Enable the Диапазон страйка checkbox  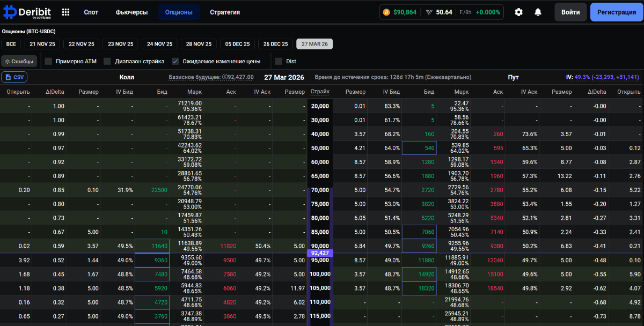pos(107,61)
